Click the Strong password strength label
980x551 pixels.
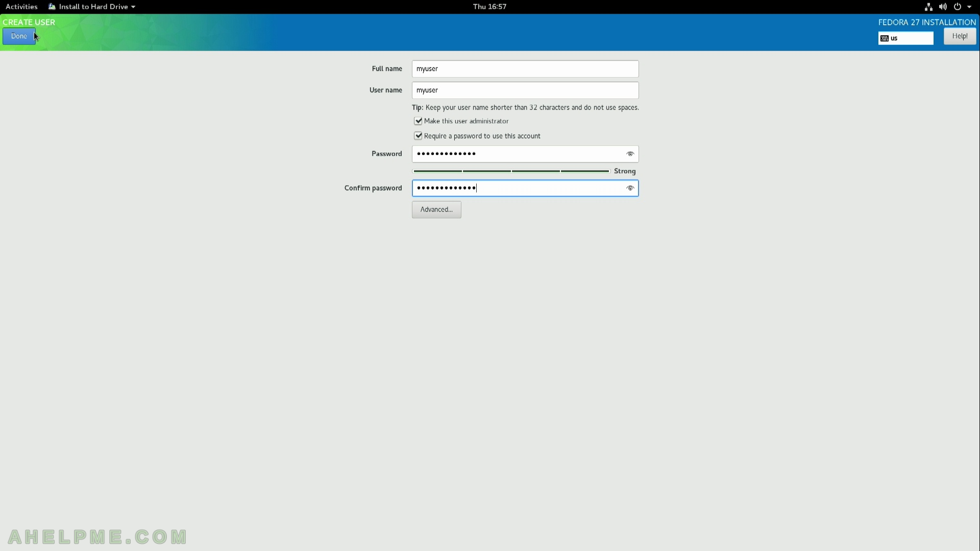(625, 171)
